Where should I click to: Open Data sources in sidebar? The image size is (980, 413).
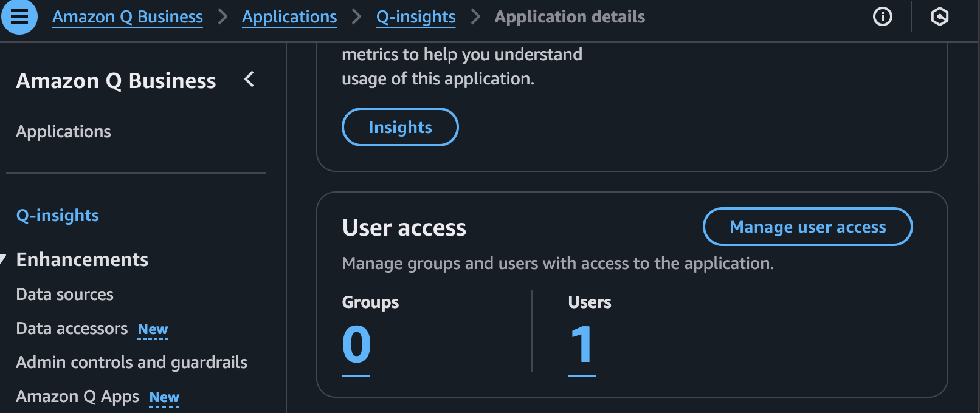coord(65,295)
